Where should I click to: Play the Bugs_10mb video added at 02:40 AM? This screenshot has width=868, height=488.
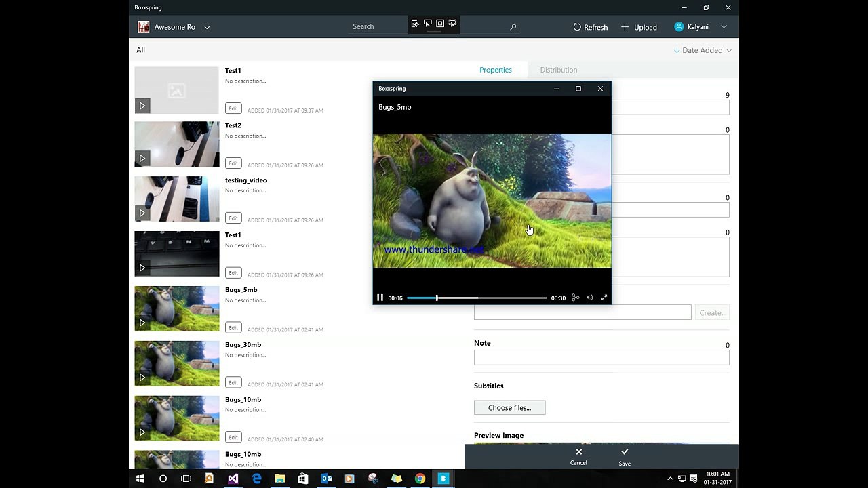click(142, 432)
